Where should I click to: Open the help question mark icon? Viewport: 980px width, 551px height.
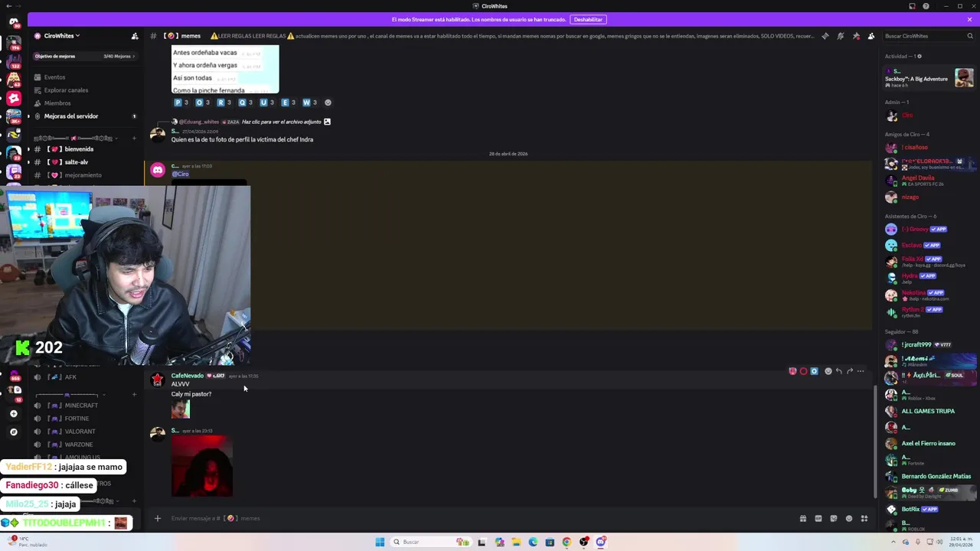tap(926, 6)
